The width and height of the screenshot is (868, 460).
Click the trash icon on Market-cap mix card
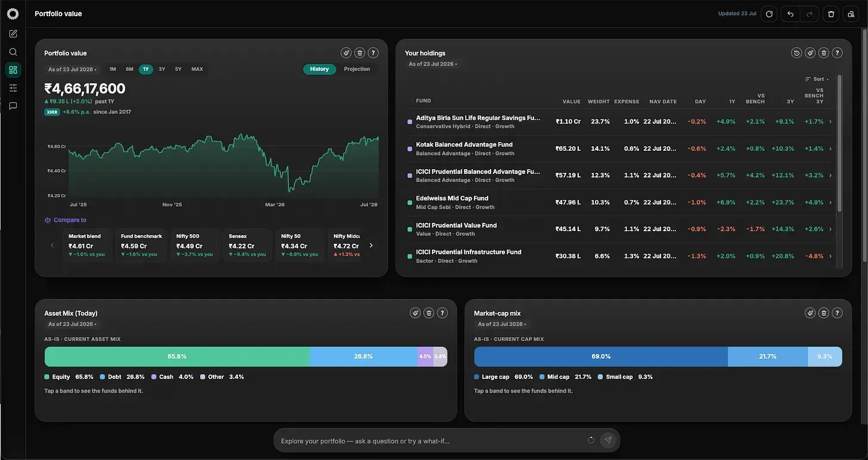pyautogui.click(x=824, y=313)
